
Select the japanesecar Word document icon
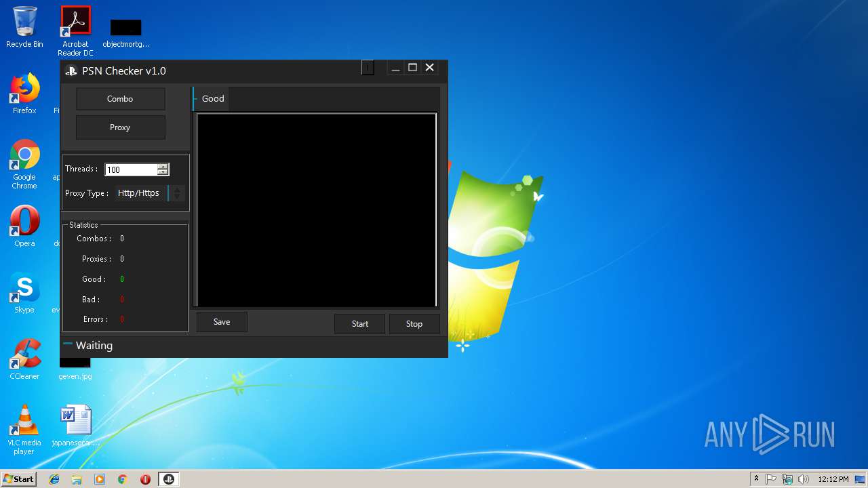click(x=75, y=426)
